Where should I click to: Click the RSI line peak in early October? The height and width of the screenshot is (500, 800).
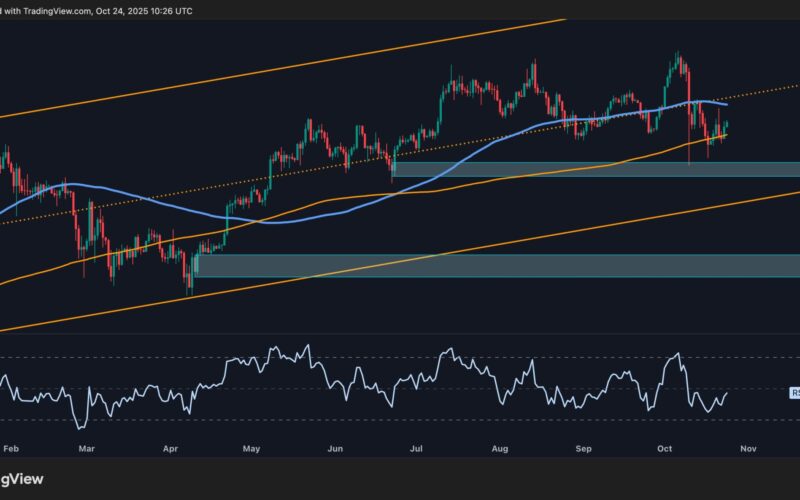coord(679,354)
